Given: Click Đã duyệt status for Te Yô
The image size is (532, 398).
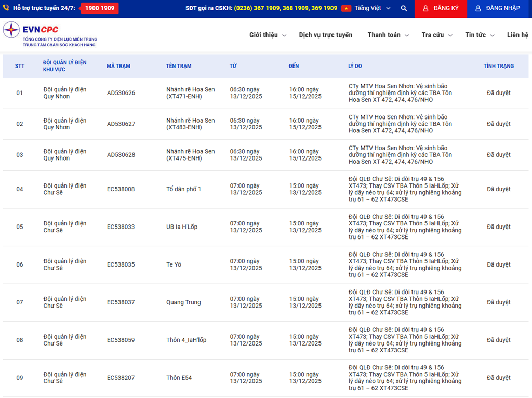Looking at the screenshot, I should point(498,265).
